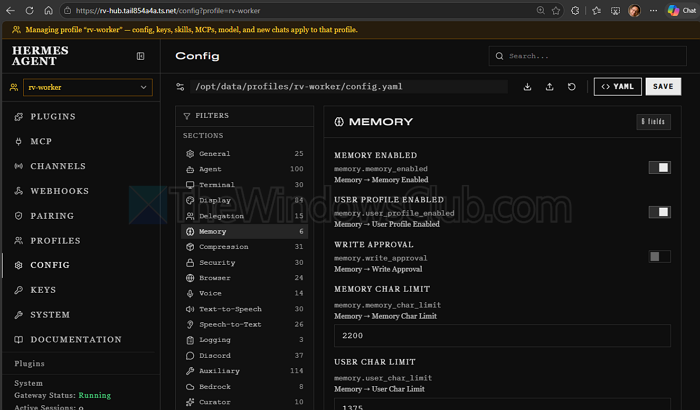Select the General section
Viewport: 700px width, 410px height.
coord(245,154)
